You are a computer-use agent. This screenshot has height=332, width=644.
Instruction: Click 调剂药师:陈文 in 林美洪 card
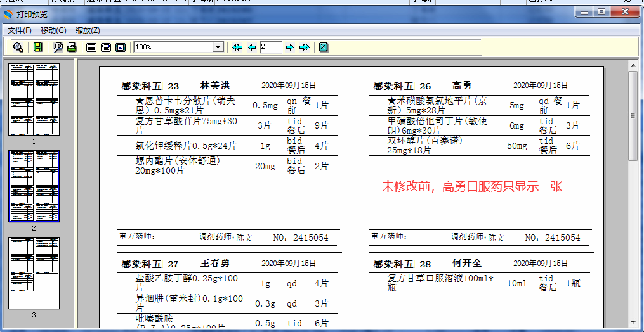click(x=225, y=237)
